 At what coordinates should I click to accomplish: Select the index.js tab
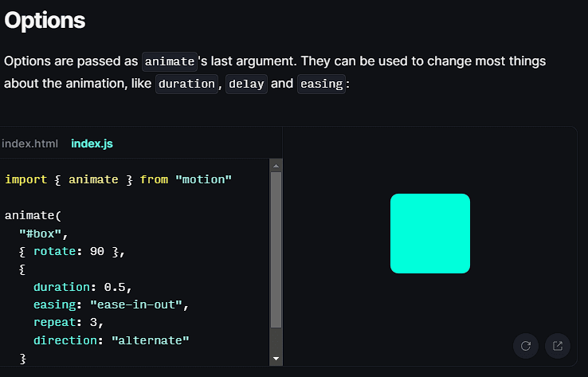click(92, 144)
